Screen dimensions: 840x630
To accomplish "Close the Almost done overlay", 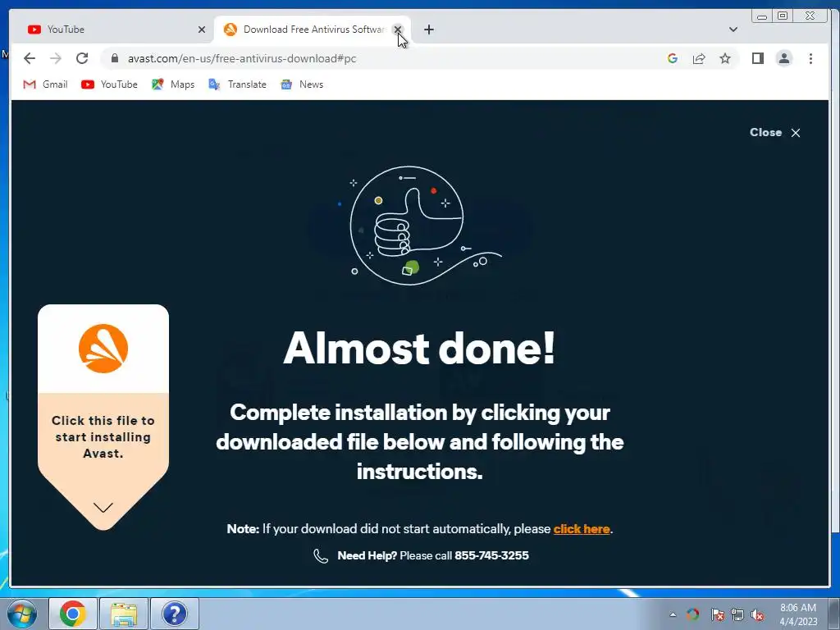I will point(775,132).
